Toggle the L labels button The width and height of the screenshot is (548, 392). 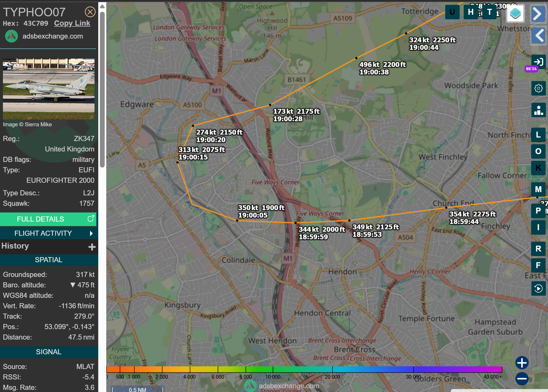tap(538, 135)
